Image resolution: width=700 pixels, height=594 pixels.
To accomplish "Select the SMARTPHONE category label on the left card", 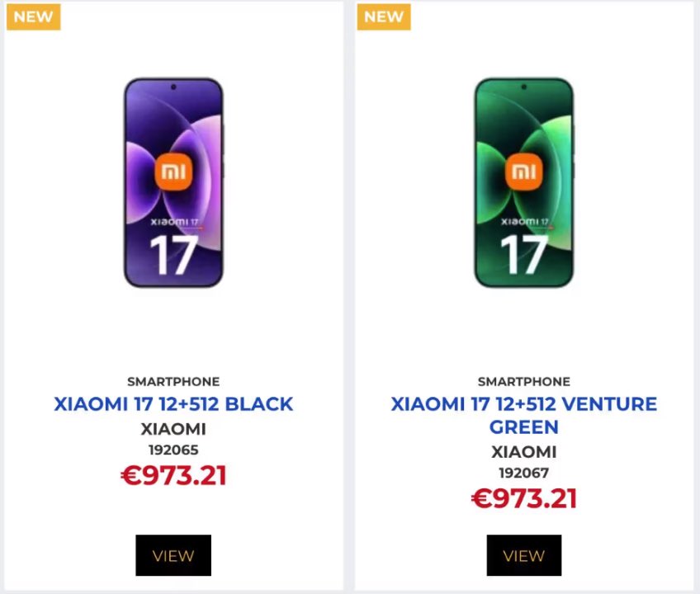I will coord(173,381).
